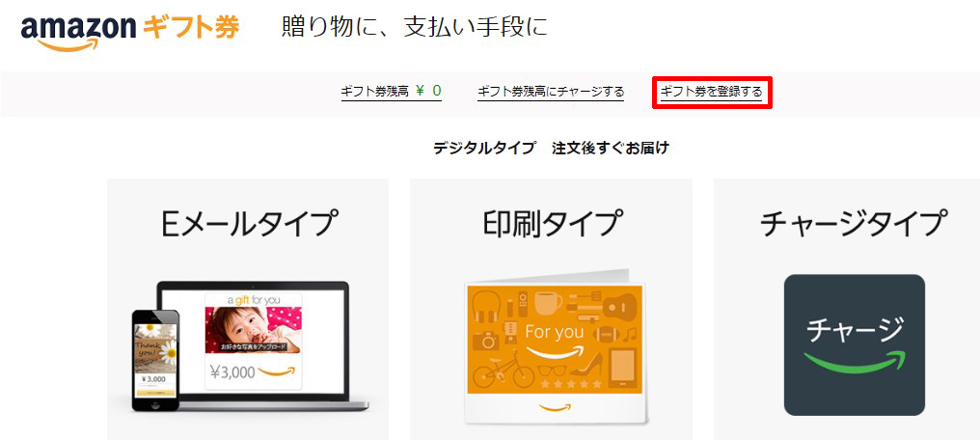This screenshot has height=440, width=980.
Task: Open the 印刷タイプ card heading
Action: [x=553, y=223]
